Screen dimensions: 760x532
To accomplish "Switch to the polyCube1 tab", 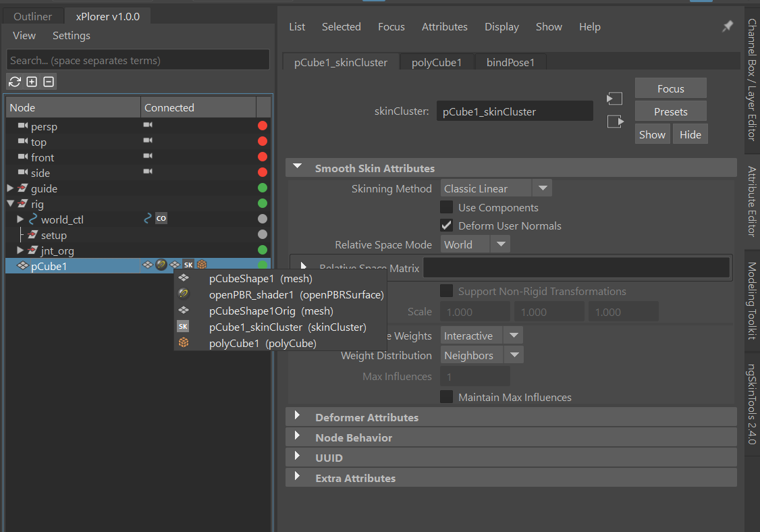I will pos(437,63).
